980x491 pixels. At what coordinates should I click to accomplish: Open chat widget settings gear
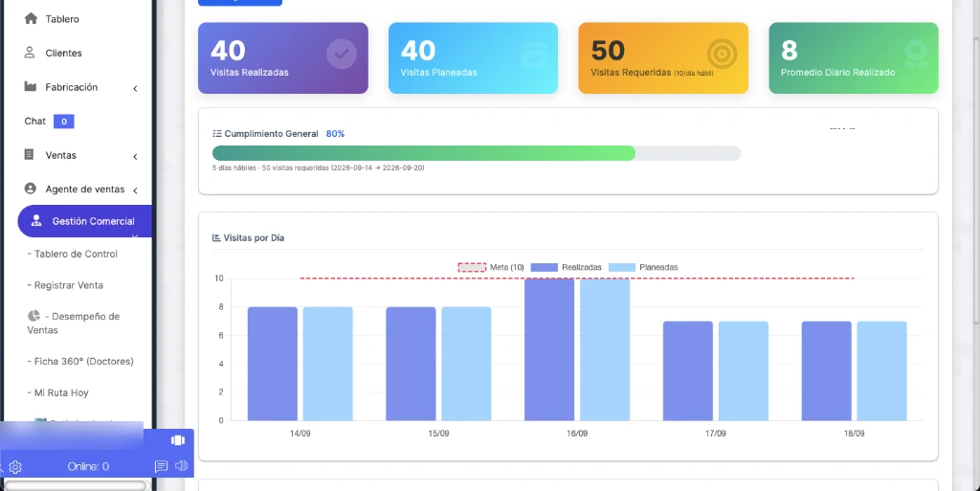(15, 467)
